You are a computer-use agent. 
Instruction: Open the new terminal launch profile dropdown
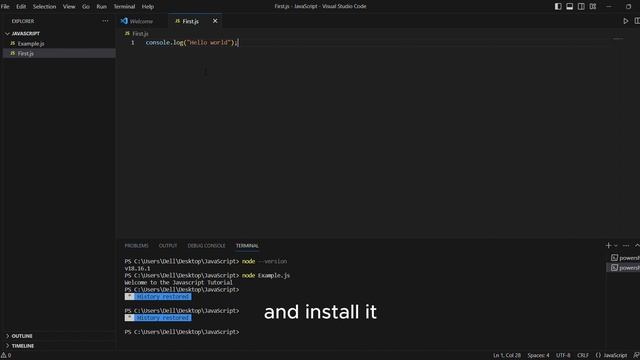point(616,245)
